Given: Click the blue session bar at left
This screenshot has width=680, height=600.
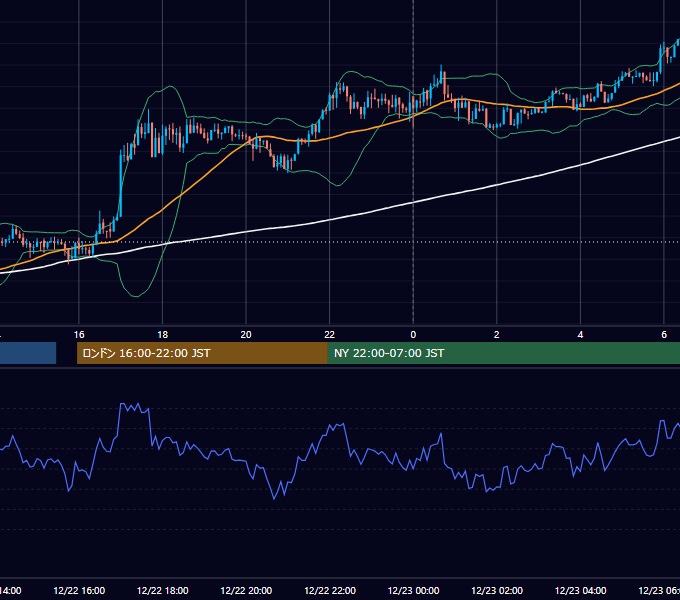Looking at the screenshot, I should click(x=28, y=353).
